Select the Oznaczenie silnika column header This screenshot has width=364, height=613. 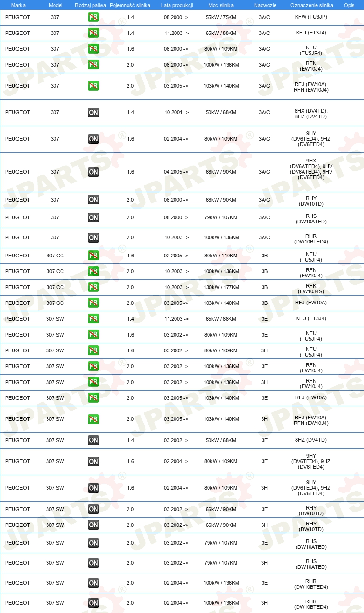tap(311, 5)
